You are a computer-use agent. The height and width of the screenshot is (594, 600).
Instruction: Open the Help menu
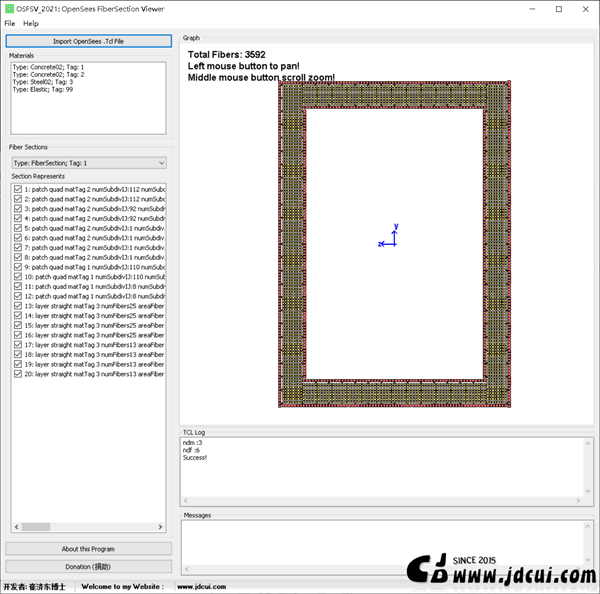[31, 23]
